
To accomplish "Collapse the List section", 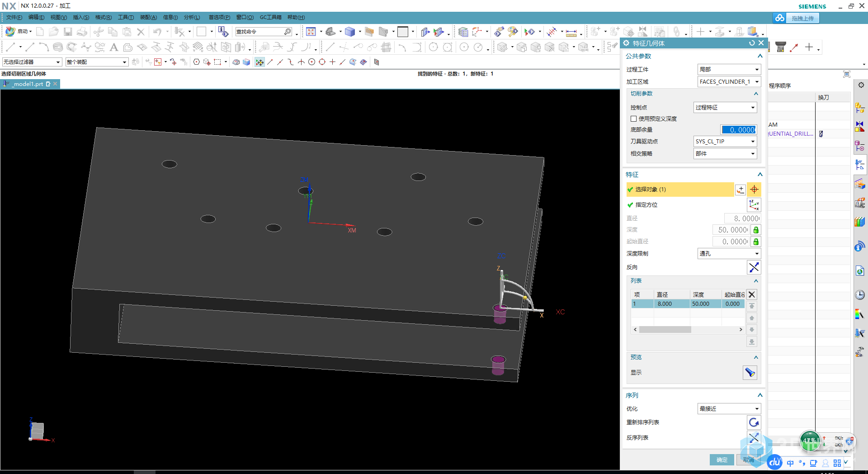I will click(756, 281).
